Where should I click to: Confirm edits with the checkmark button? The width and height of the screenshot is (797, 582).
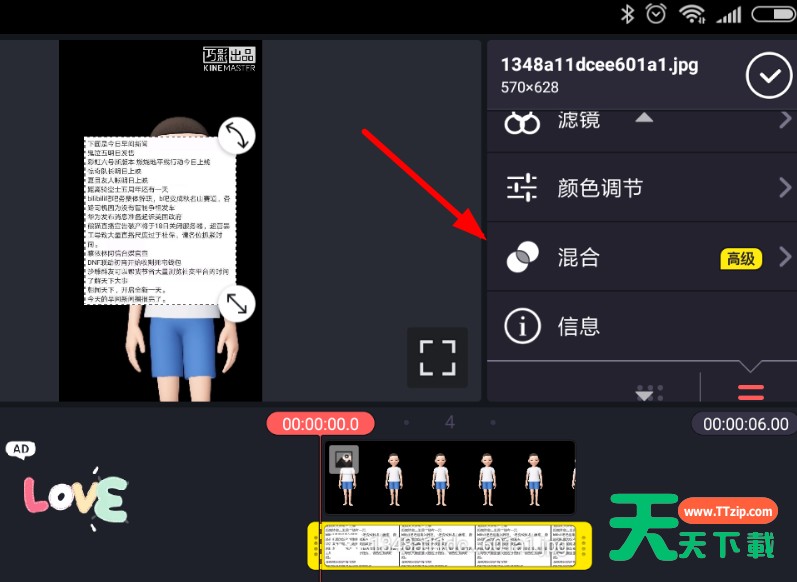tap(768, 76)
